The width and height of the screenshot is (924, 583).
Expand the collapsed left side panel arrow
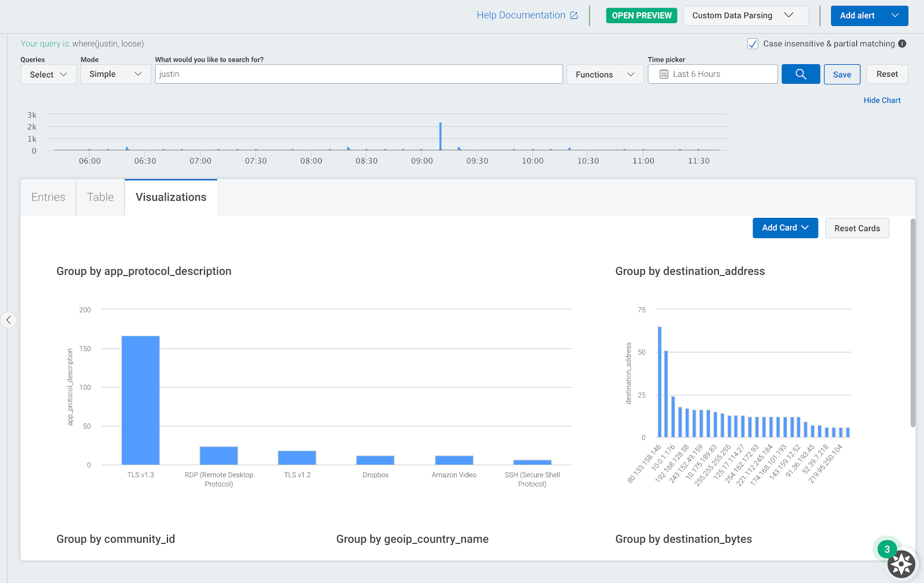(x=9, y=320)
